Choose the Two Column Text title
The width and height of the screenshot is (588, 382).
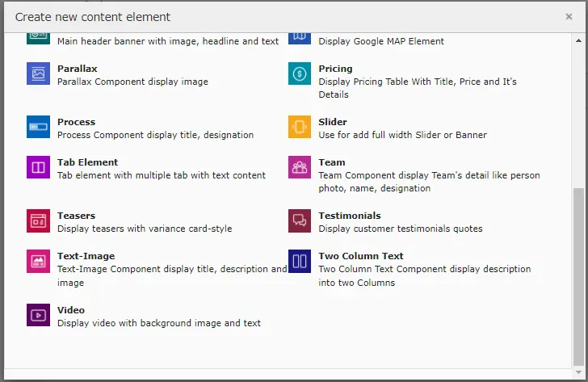[x=361, y=256]
